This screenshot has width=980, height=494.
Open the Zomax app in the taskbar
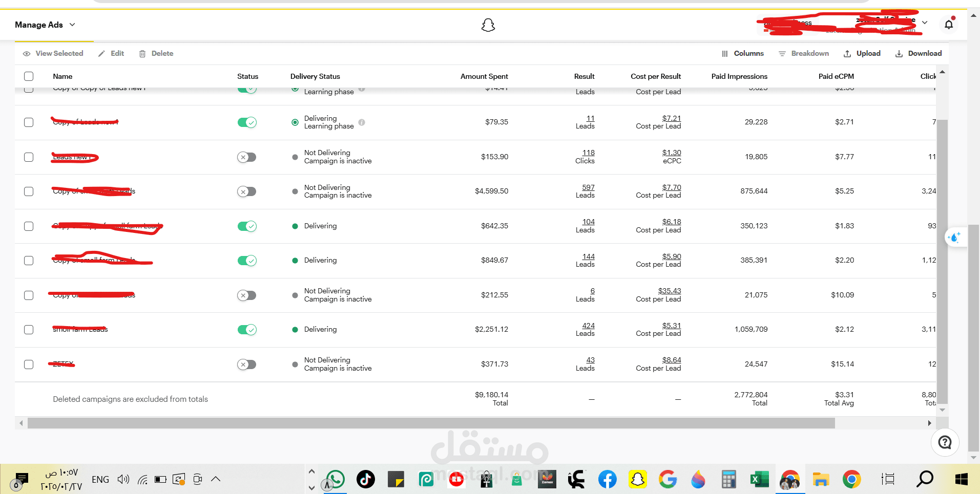pyautogui.click(x=547, y=480)
